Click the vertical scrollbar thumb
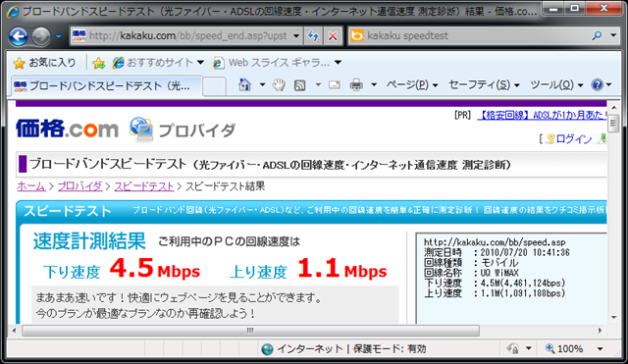 (613, 124)
